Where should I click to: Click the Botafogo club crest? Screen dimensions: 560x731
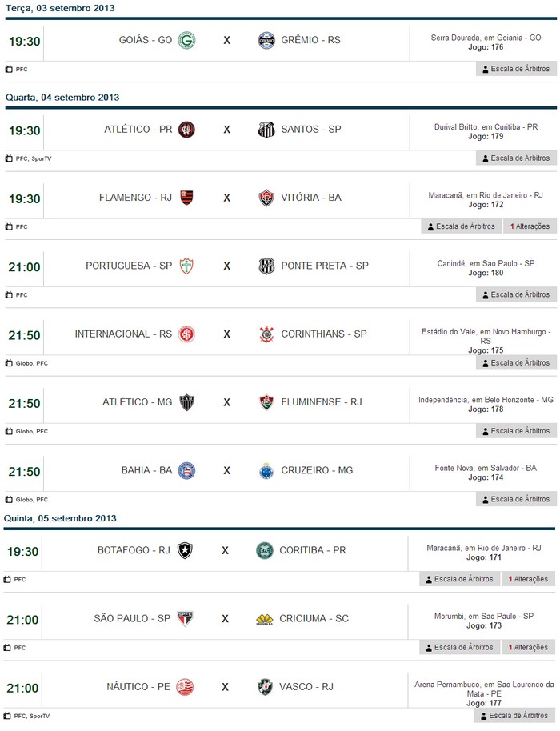(185, 551)
